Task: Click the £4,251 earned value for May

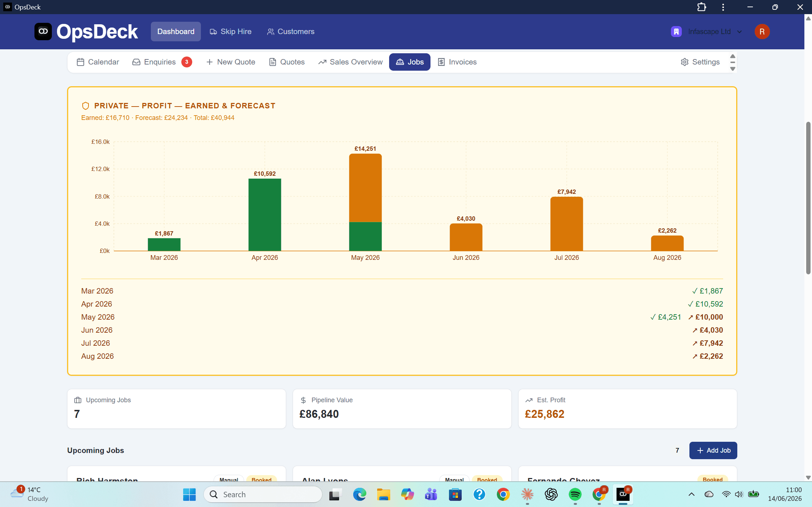Action: 666,317
